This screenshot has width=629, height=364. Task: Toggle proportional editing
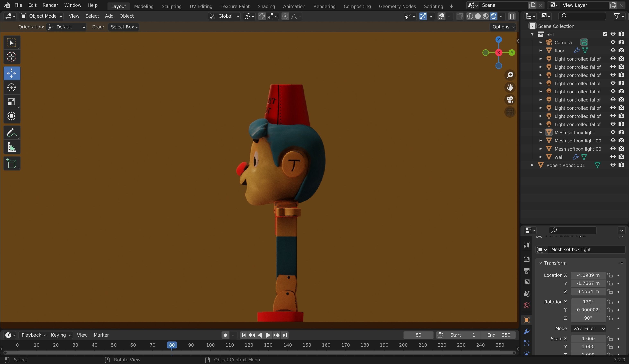click(x=285, y=16)
